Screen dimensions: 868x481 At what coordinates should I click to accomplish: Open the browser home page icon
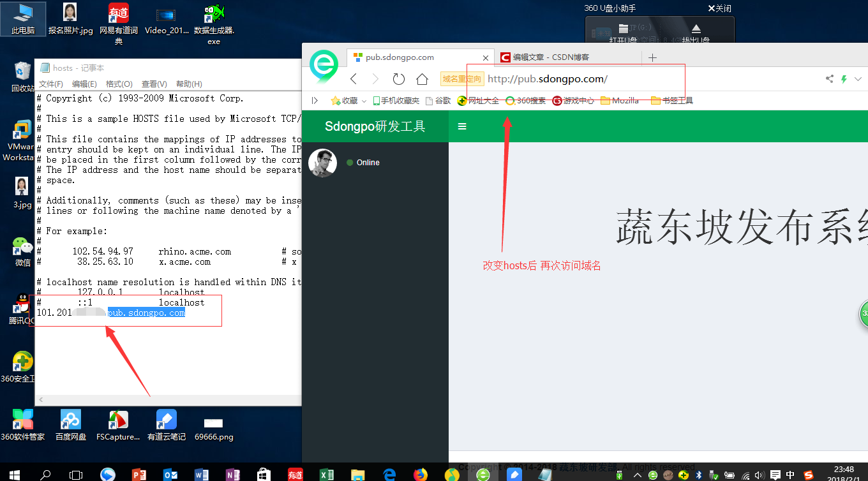coord(422,79)
